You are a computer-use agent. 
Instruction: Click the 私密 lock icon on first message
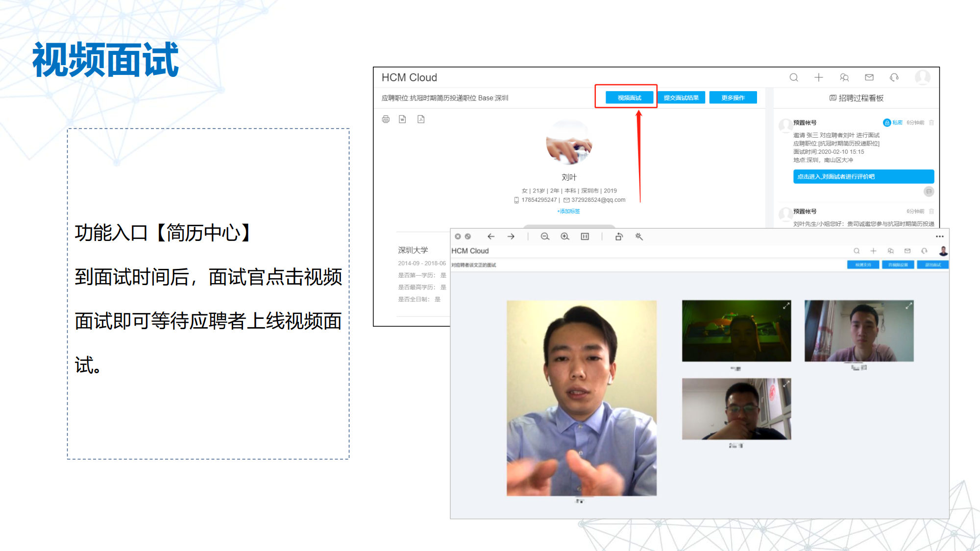(886, 122)
